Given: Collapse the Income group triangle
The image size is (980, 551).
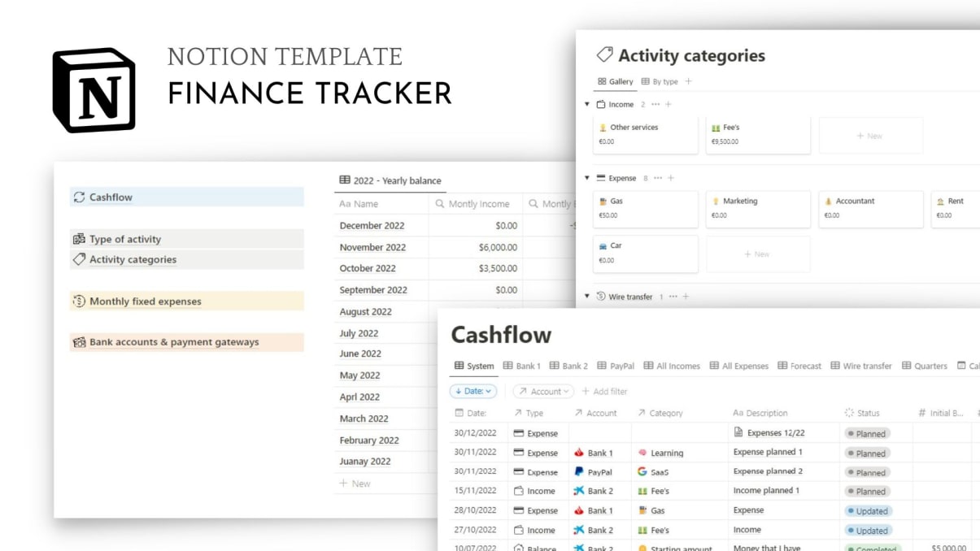Looking at the screenshot, I should 587,104.
